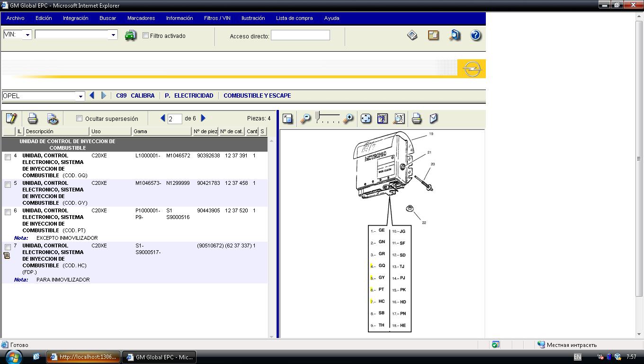Viewport: 644px width, 364px height.
Task: Check the box for item 4 (COD. GQ)
Action: tap(8, 157)
